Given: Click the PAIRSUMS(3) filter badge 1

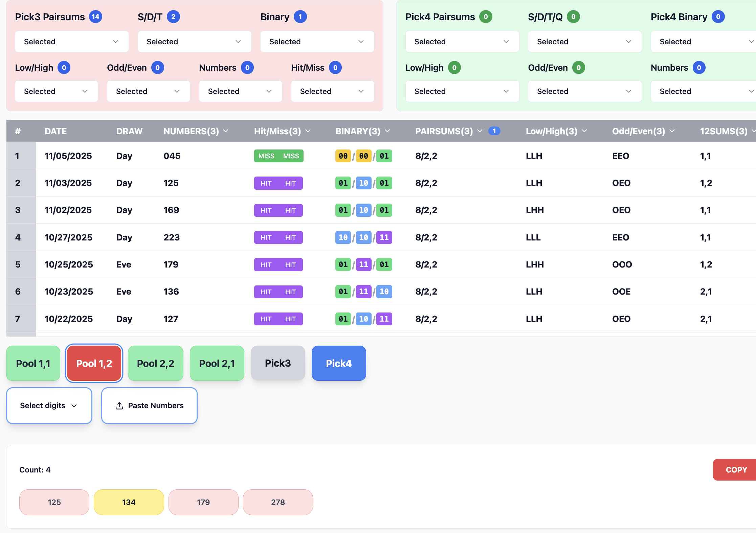Looking at the screenshot, I should (x=494, y=131).
